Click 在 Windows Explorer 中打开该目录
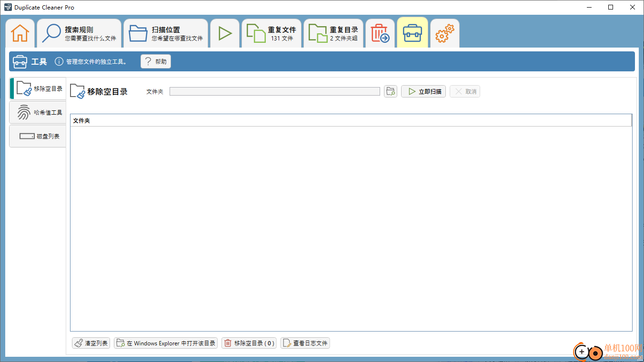Screen dimensions: 644x362 pyautogui.click(x=166, y=343)
